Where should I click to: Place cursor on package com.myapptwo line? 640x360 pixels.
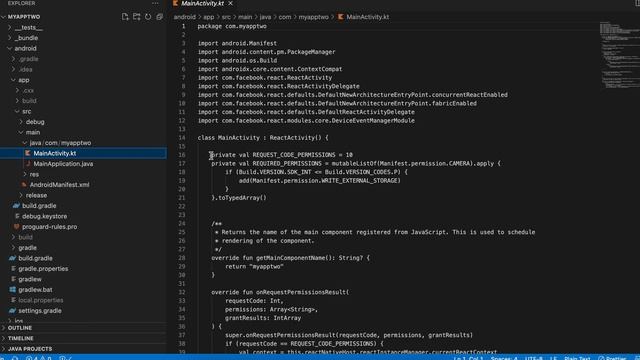click(232, 26)
